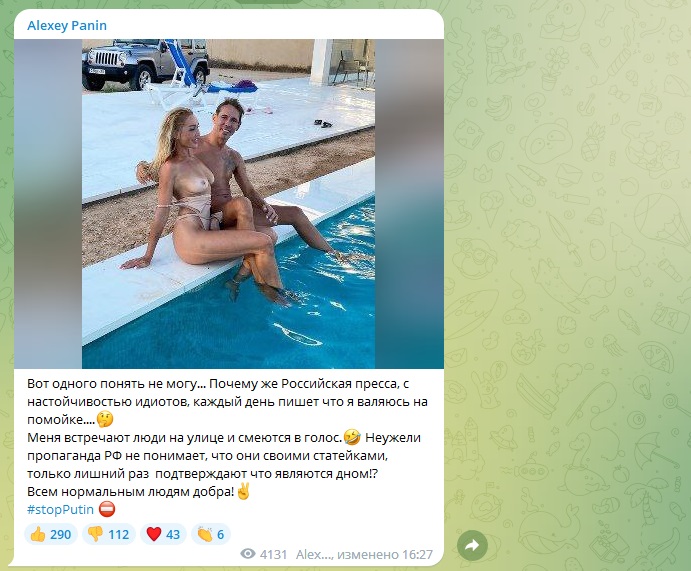The width and height of the screenshot is (691, 571).
Task: Click the blurred left margin of the photo
Action: coord(48,204)
